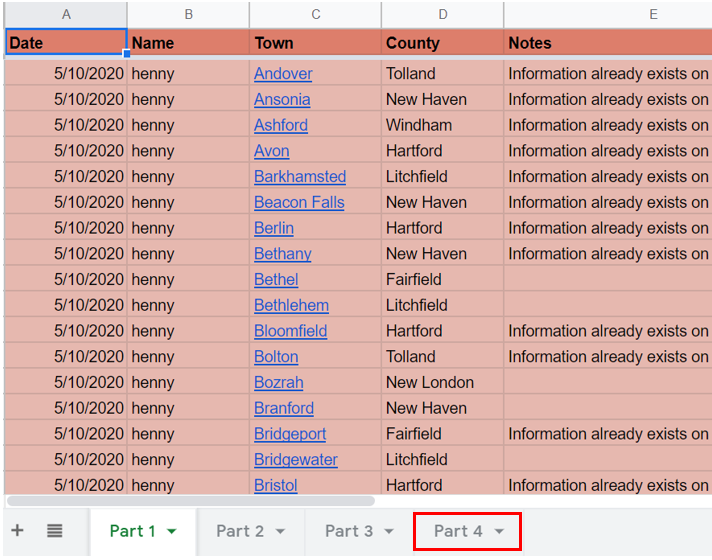Select column C header
The width and height of the screenshot is (712, 560).
point(315,14)
